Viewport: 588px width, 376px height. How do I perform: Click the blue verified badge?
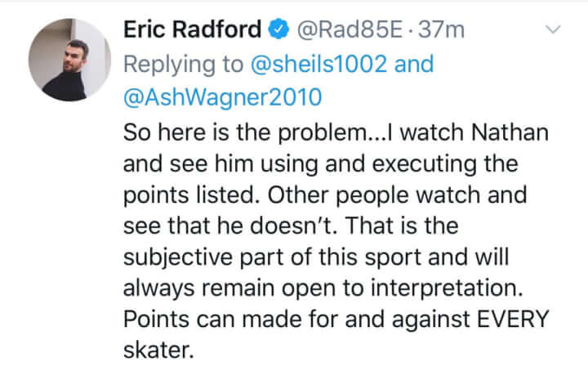(x=278, y=30)
